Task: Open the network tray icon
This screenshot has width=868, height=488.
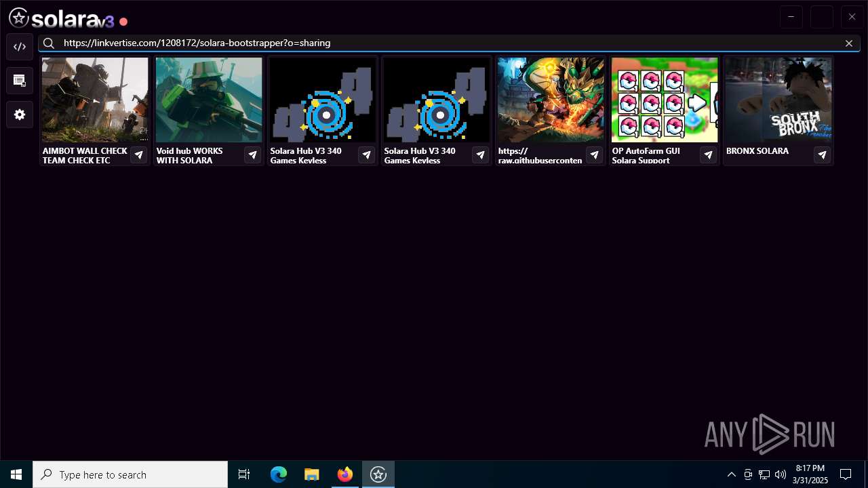Action: point(764,474)
